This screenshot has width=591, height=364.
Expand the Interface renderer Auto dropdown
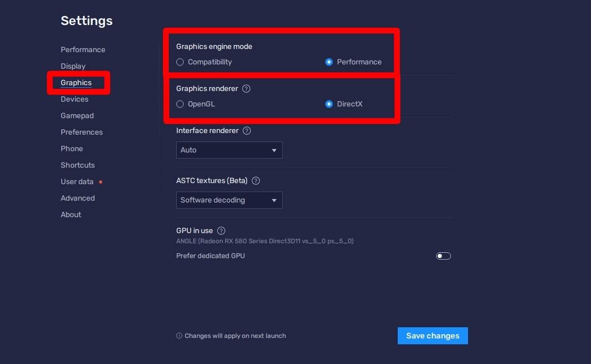229,150
